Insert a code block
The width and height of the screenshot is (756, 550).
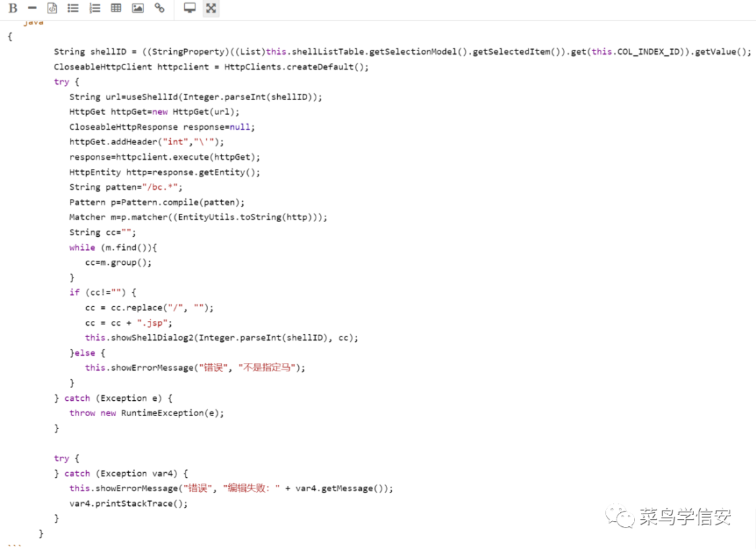52,8
